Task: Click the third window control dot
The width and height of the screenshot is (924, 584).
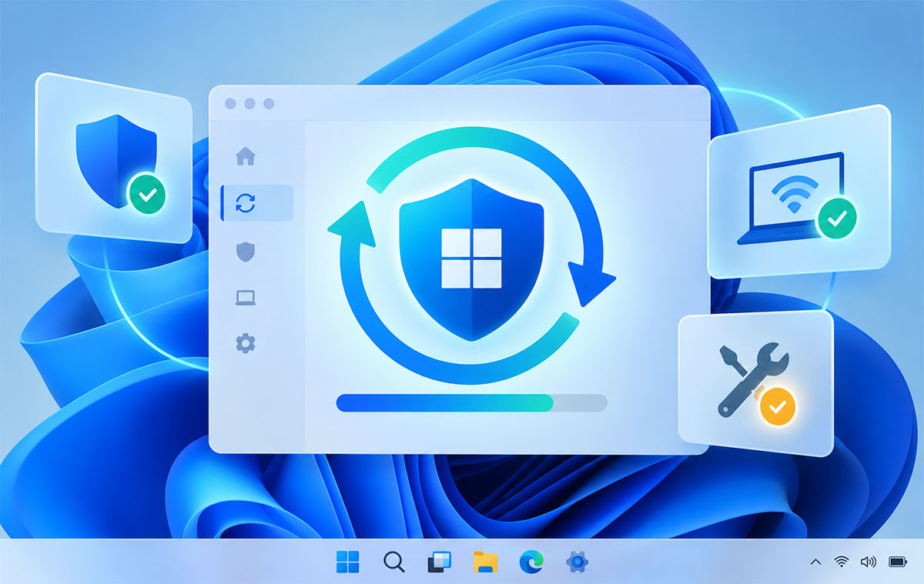Action: pos(269,104)
